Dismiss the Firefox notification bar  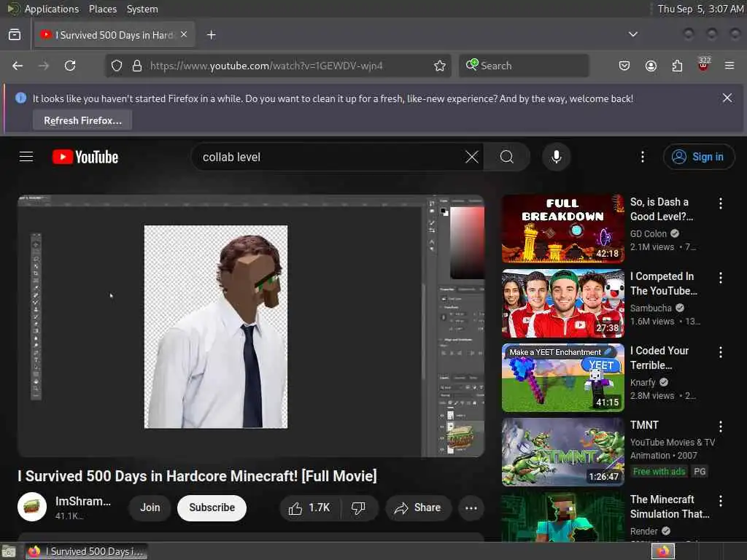[x=727, y=98]
